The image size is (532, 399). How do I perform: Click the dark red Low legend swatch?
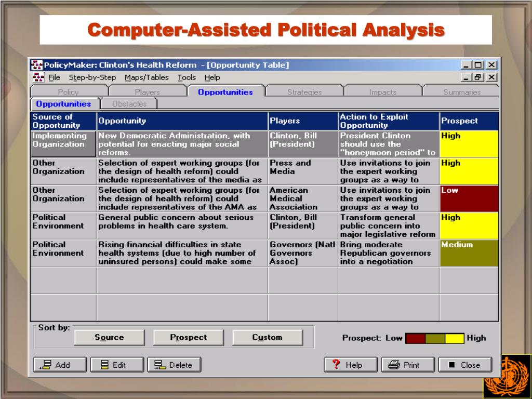tap(415, 338)
